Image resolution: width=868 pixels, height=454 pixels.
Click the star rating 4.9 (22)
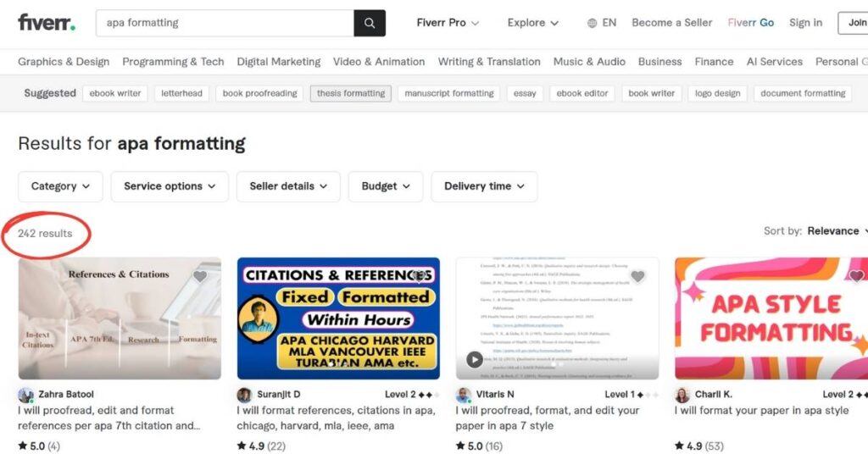tap(261, 446)
